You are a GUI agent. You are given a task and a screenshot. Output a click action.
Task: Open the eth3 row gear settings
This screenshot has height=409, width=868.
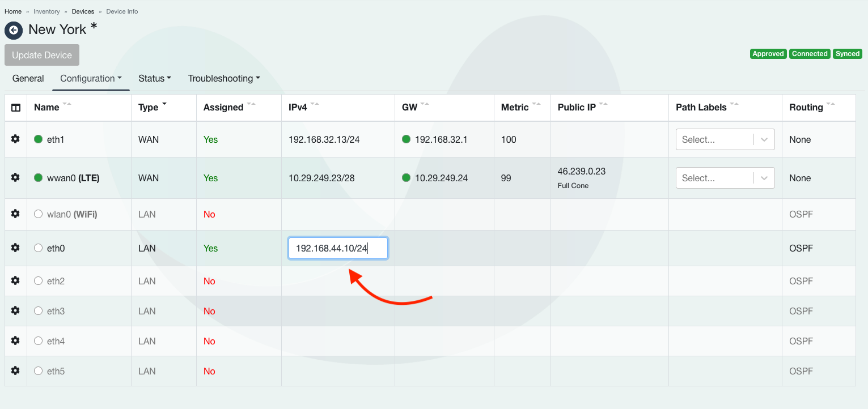(16, 311)
